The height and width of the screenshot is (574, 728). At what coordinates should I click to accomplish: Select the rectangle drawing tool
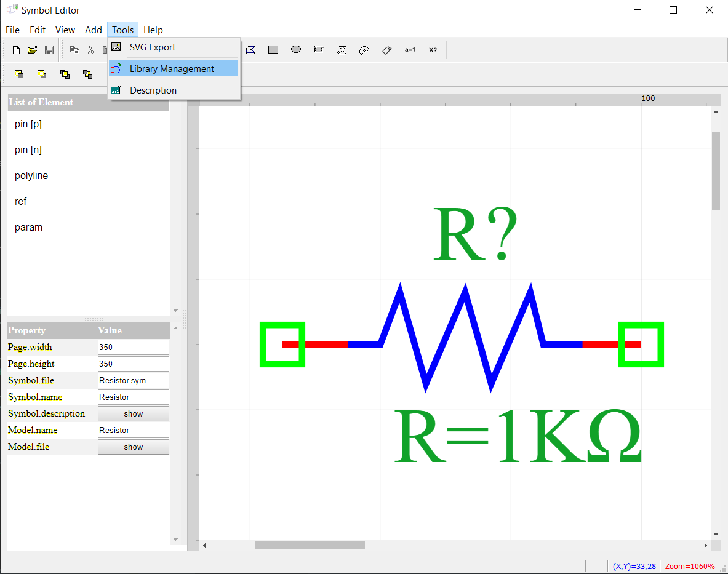pyautogui.click(x=273, y=50)
